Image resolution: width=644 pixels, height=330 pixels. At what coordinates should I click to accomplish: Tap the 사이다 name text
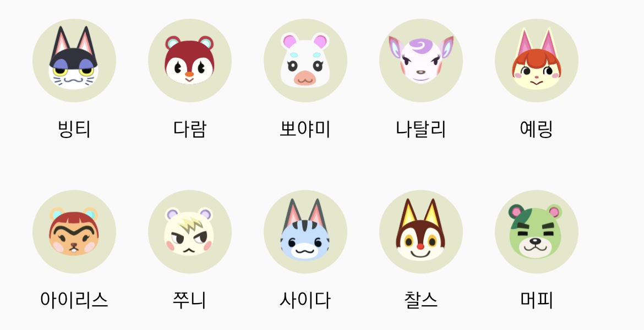click(305, 300)
